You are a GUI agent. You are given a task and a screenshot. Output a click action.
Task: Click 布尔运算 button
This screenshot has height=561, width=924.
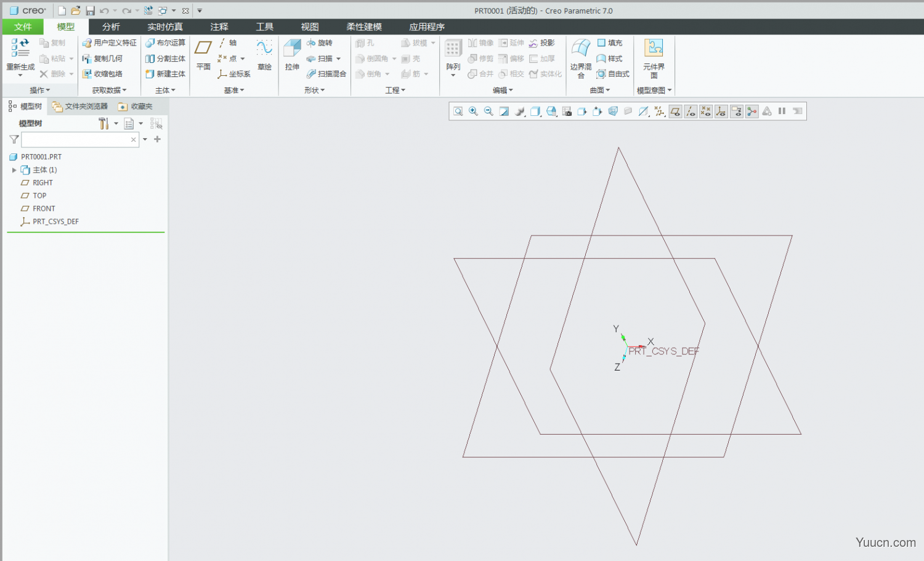pyautogui.click(x=165, y=43)
